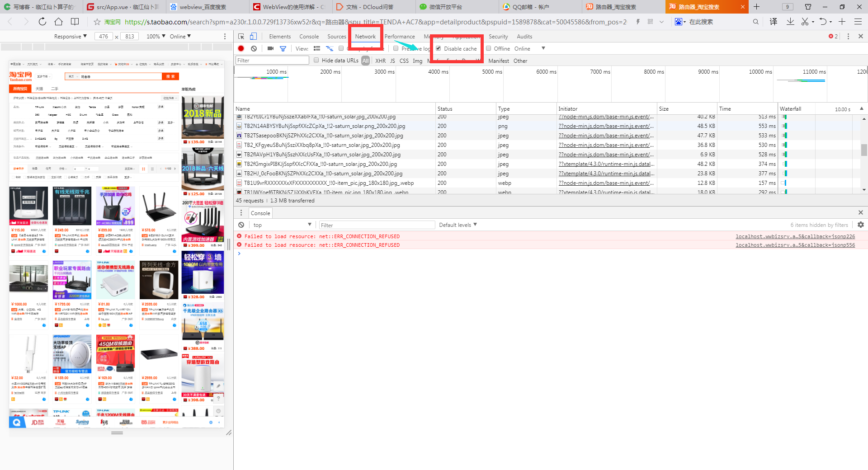Open jsonp556 error source link
Viewport: 868px width, 470px height.
[795, 245]
